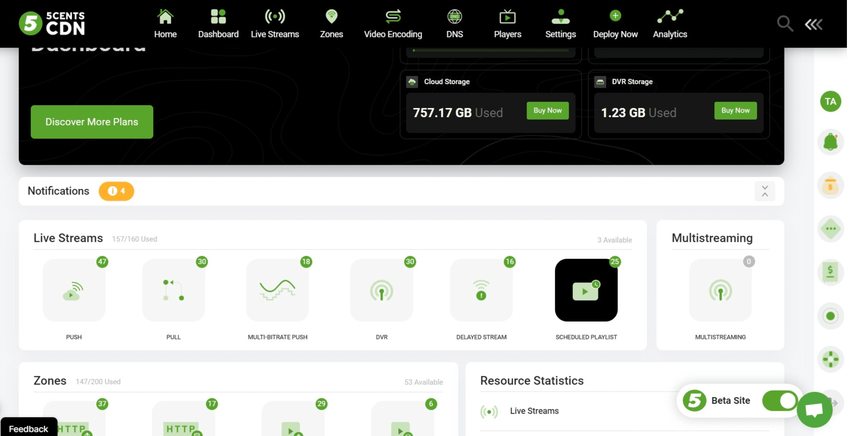This screenshot has height=436, width=868.
Task: Click the "53 Available" zones text
Action: click(x=424, y=382)
